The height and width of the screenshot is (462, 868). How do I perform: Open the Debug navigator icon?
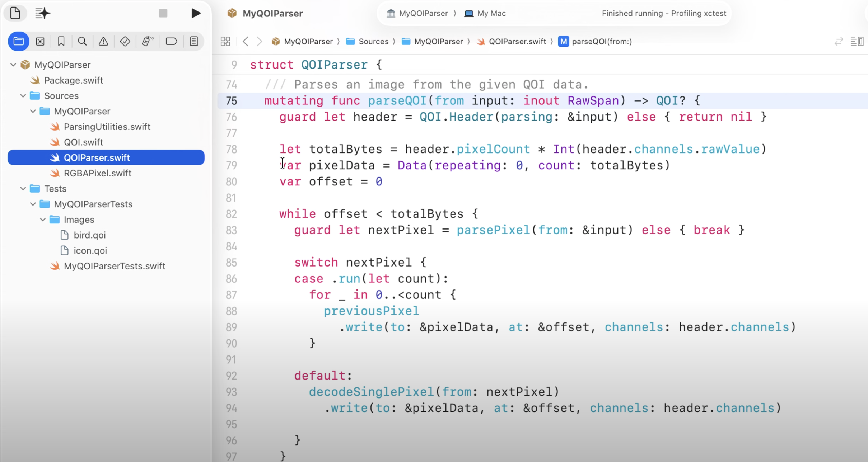[x=147, y=41]
